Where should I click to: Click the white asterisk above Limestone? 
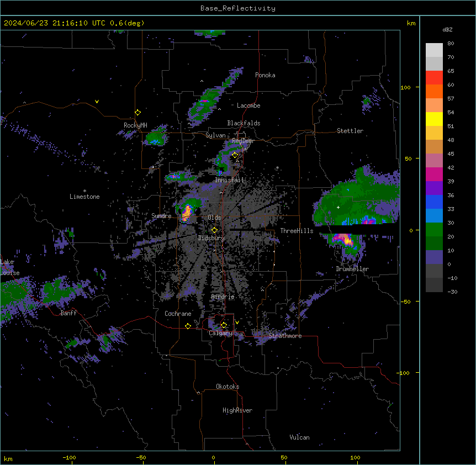pyautogui.click(x=84, y=191)
